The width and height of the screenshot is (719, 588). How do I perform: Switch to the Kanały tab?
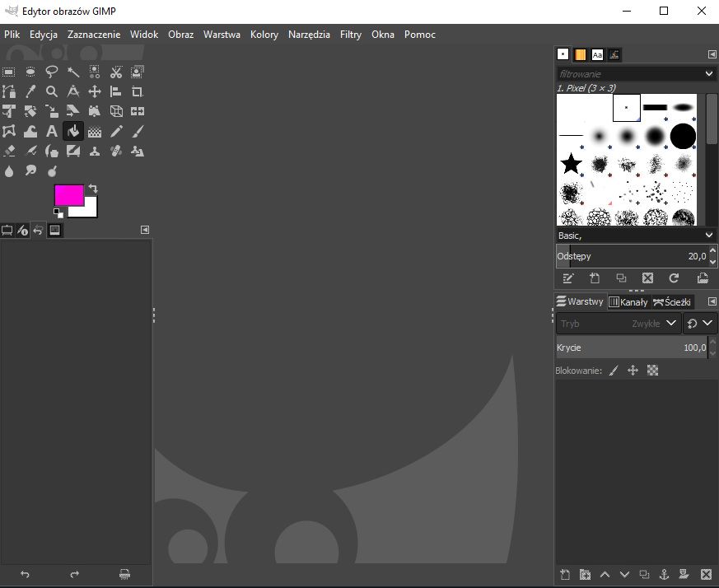click(x=628, y=301)
